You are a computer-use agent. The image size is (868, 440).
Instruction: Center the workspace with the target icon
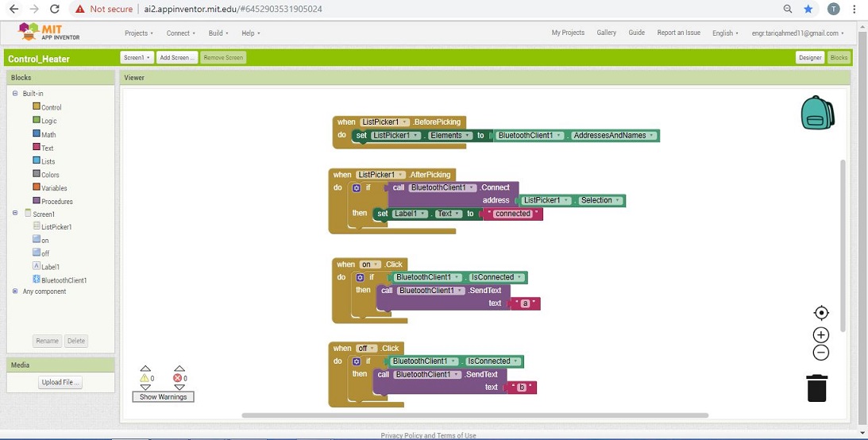pyautogui.click(x=821, y=313)
